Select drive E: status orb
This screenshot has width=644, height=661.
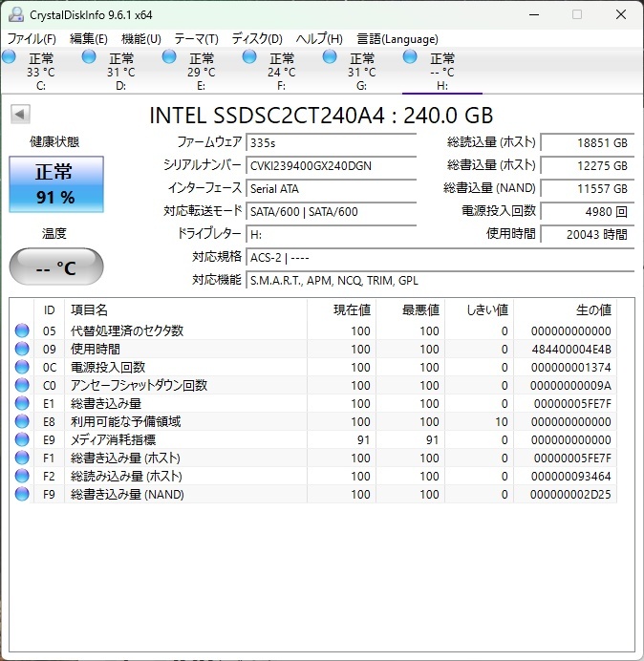[169, 57]
